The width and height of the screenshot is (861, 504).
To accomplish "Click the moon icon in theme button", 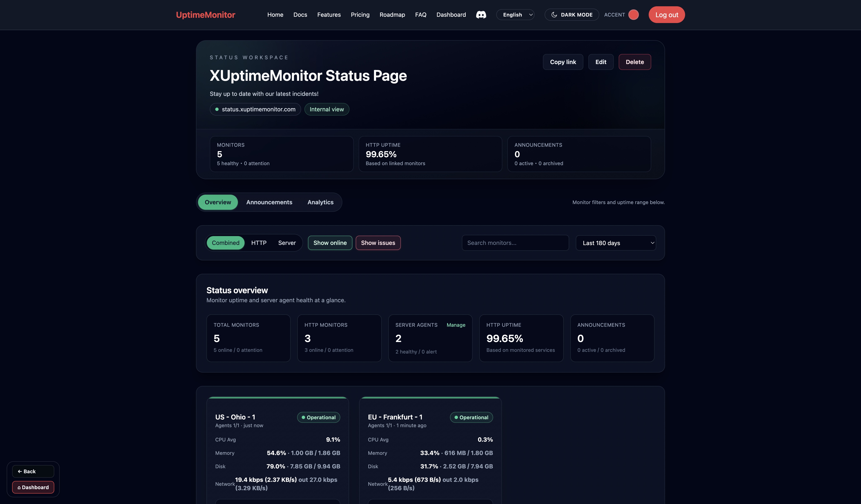I will point(554,15).
